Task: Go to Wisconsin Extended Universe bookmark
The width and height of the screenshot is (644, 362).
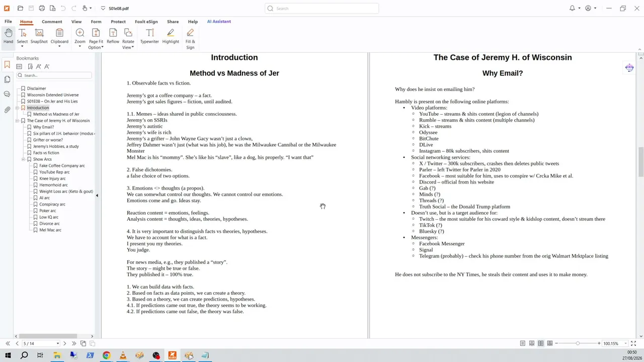Action: [x=53, y=95]
